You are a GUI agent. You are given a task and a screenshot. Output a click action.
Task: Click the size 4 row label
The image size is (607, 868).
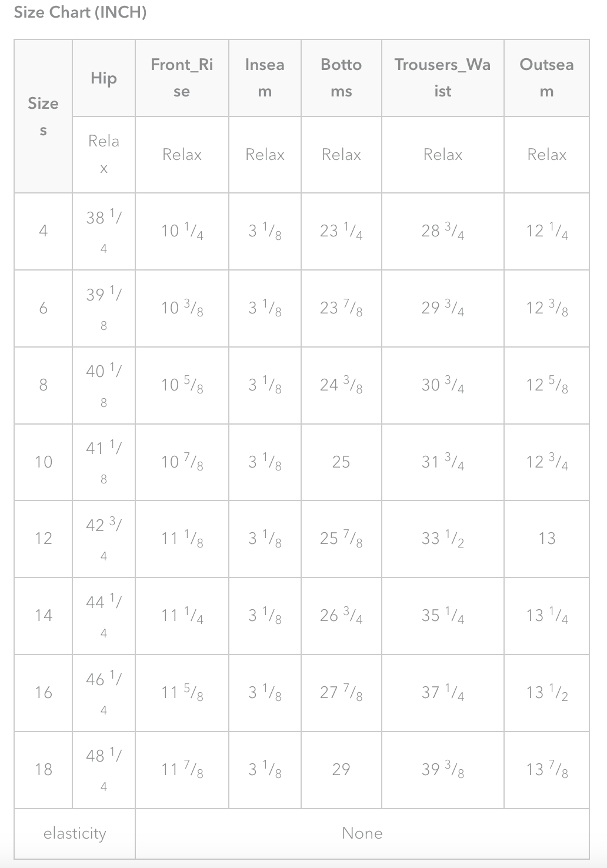[43, 231]
